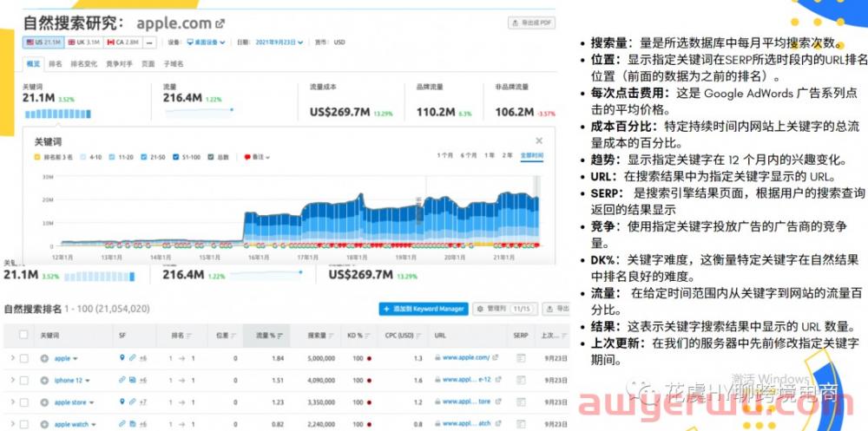Open the apple keyword dropdown arrow

(76, 359)
